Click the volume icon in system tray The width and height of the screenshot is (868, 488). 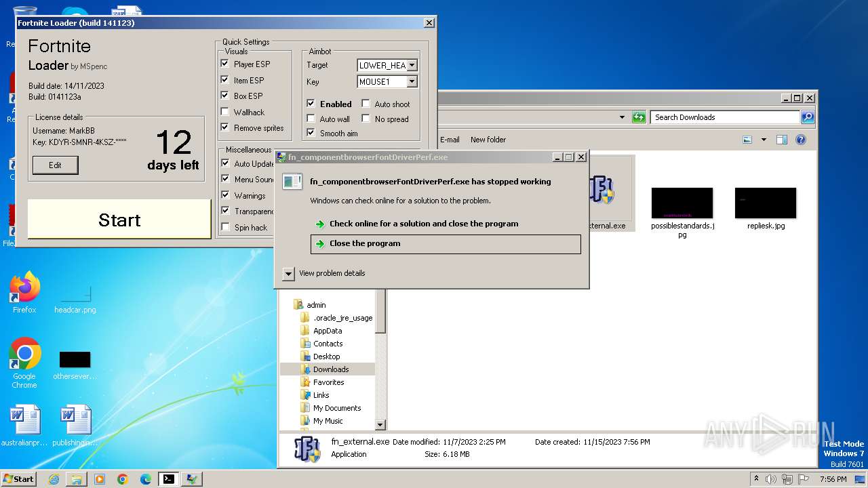[x=771, y=479]
